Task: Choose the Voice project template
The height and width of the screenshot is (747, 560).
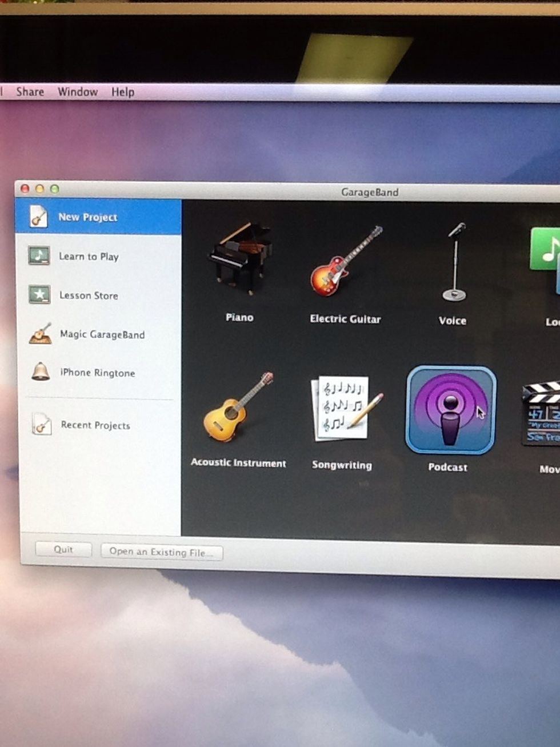Action: (451, 263)
